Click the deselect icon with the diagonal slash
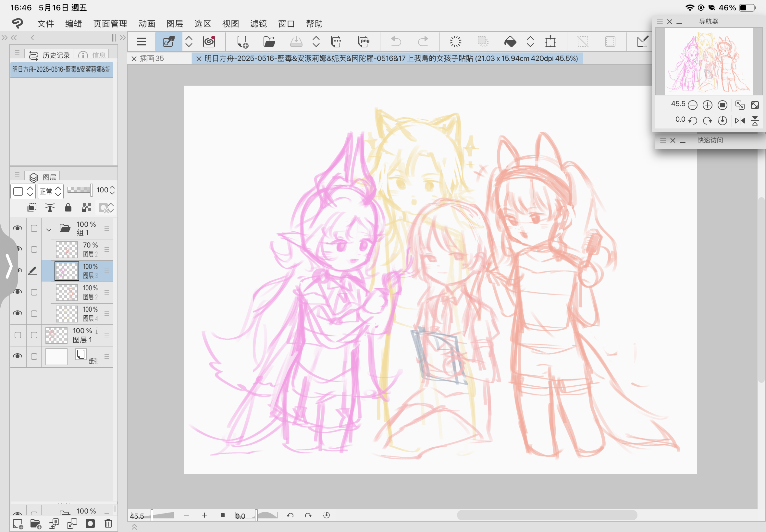Image resolution: width=766 pixels, height=532 pixels. point(583,42)
